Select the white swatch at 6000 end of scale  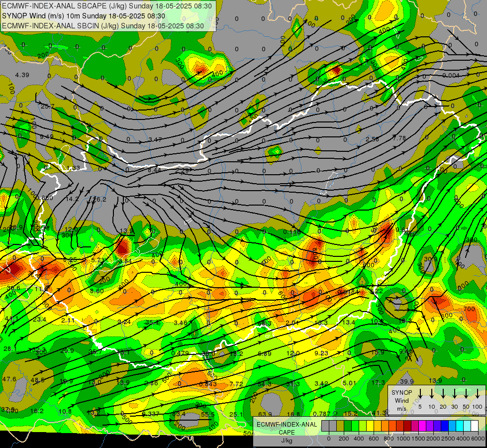[x=475, y=426]
